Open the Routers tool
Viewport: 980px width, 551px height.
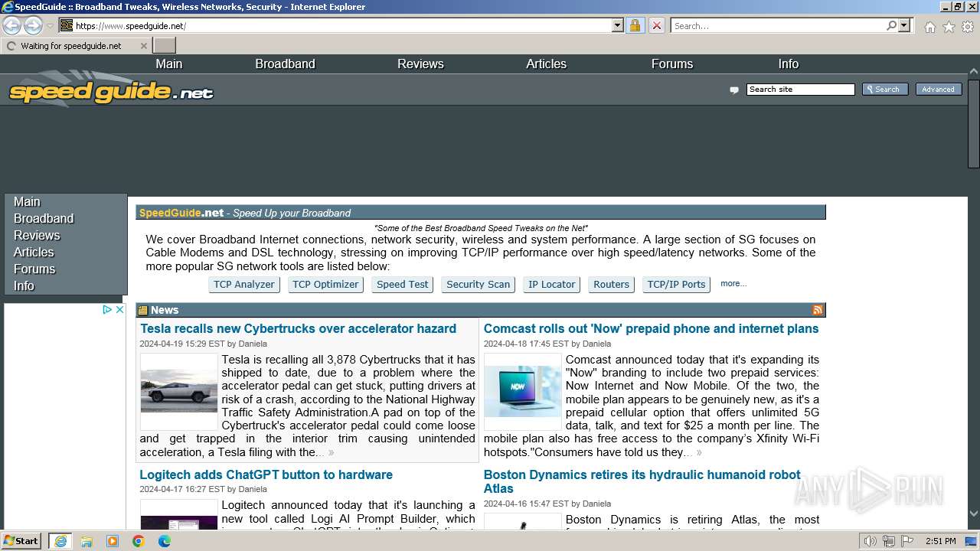pos(611,285)
